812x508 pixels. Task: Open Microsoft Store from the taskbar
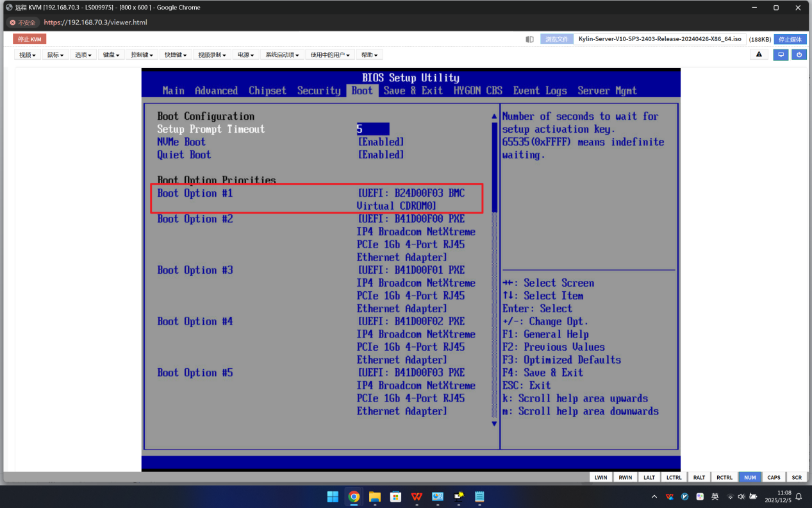(x=395, y=496)
